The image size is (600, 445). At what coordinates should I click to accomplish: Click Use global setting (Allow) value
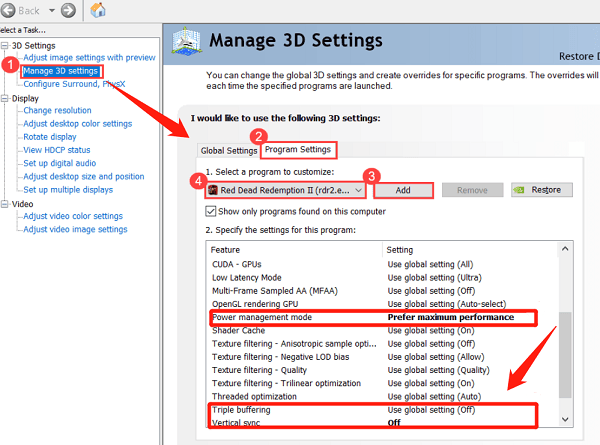click(x=436, y=357)
